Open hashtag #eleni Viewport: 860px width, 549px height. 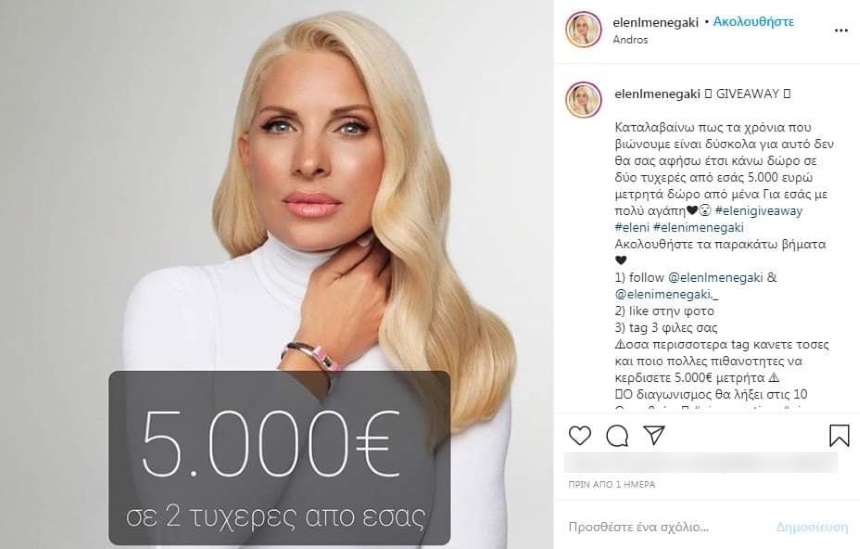click(x=632, y=228)
